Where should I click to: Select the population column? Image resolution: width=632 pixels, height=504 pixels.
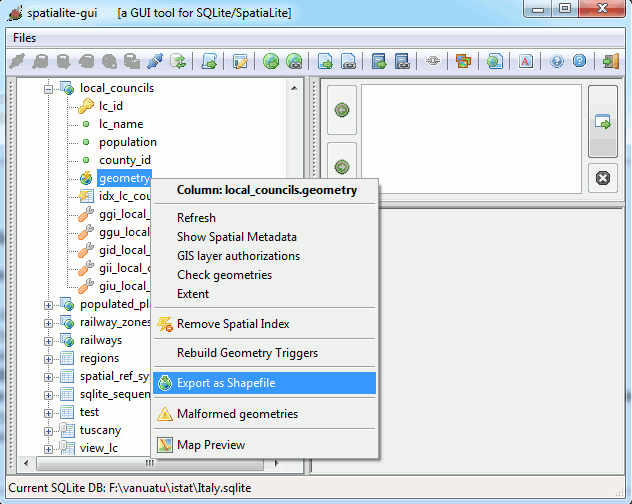click(x=128, y=142)
